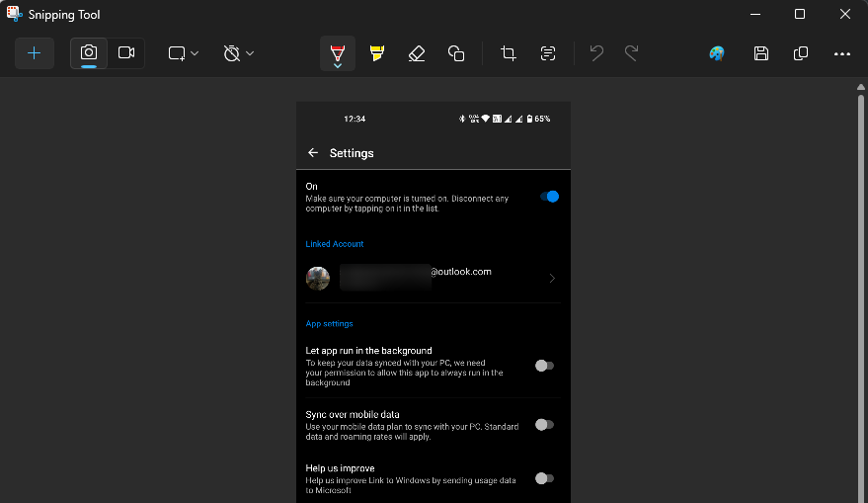Maximize the Snipping Tool window
The image size is (868, 503).
point(799,14)
